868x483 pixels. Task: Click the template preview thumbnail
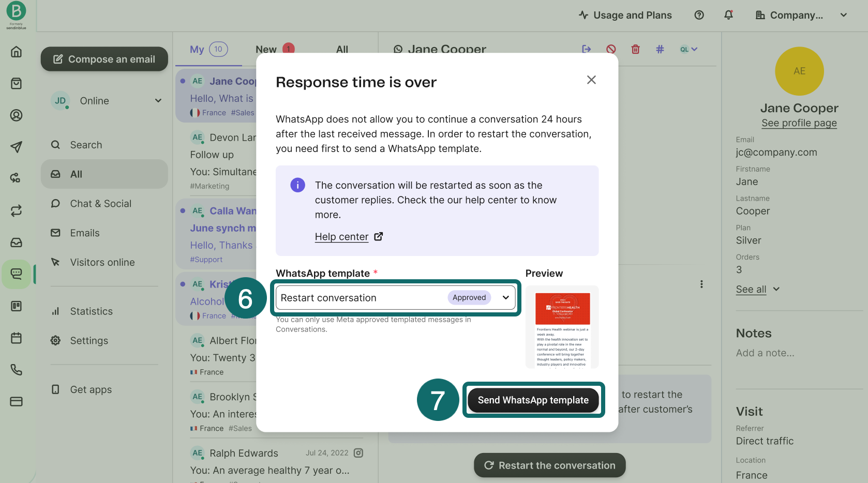(x=562, y=327)
